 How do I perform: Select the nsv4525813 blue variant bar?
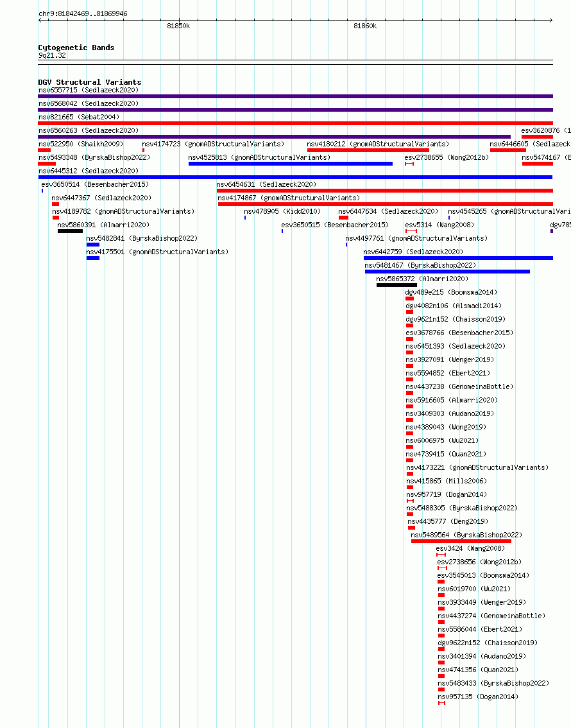click(291, 164)
